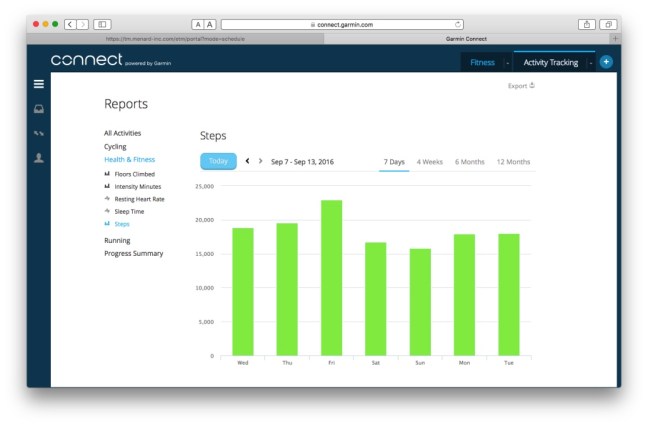Screen dimensions: 648x426
Task: Go to previous week arrow
Action: 247,161
